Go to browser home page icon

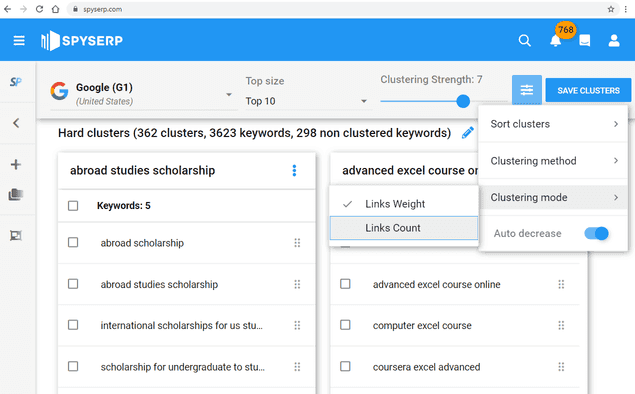(x=55, y=9)
